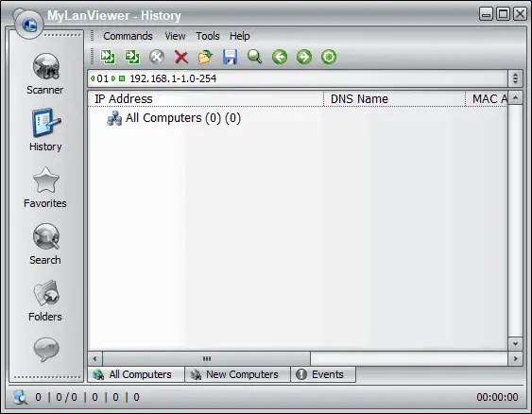Sort by the IP Address column header
Image resolution: width=532 pixels, height=414 pixels.
point(206,98)
